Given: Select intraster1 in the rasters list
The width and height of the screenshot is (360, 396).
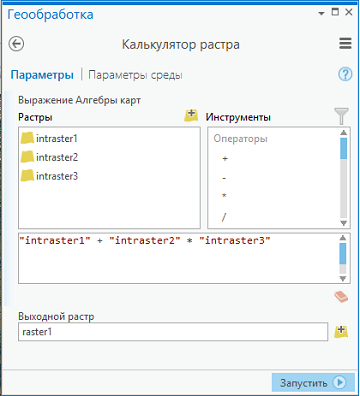Looking at the screenshot, I should pyautogui.click(x=49, y=138).
